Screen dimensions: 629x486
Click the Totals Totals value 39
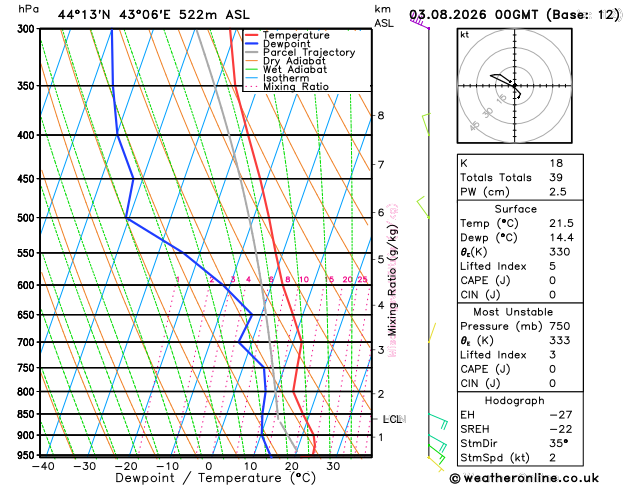(556, 177)
